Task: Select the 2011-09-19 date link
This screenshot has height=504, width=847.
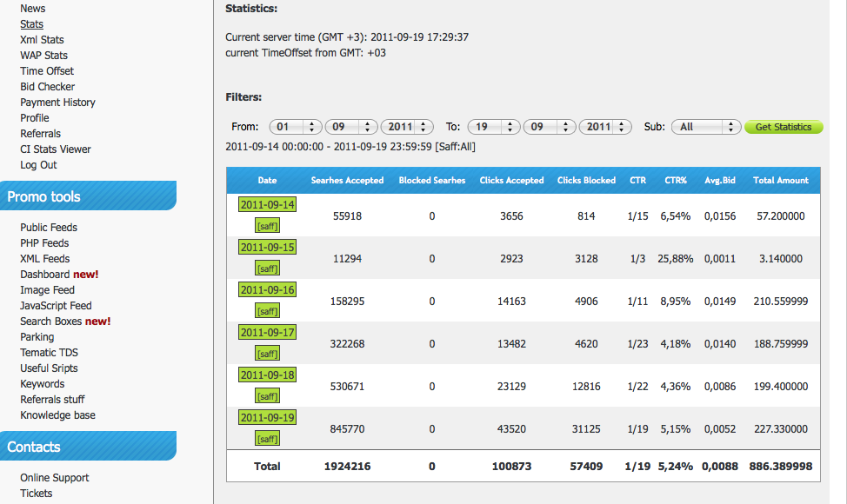Action: pyautogui.click(x=267, y=418)
